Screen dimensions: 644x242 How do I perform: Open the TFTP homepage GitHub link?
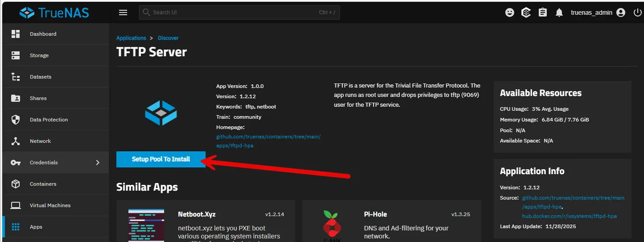click(x=268, y=141)
